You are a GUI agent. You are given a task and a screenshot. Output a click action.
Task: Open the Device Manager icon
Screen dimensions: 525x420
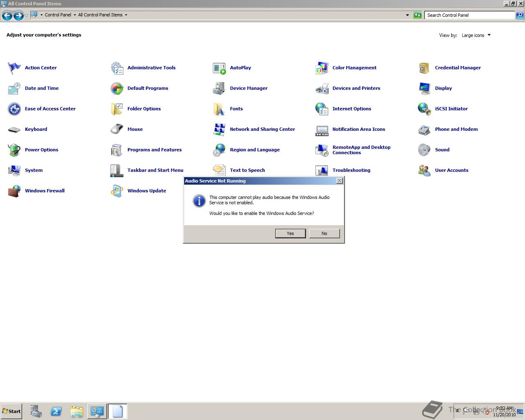tap(219, 88)
